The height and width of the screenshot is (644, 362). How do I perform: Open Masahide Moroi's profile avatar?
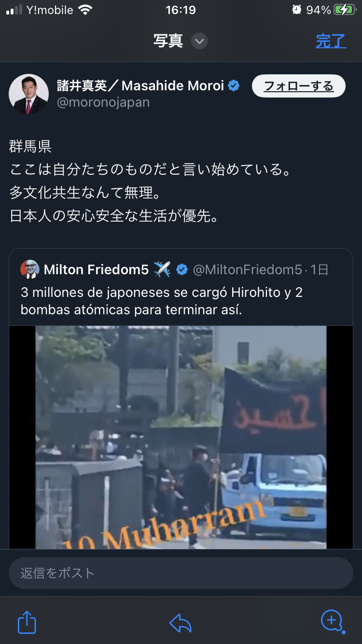(x=29, y=94)
